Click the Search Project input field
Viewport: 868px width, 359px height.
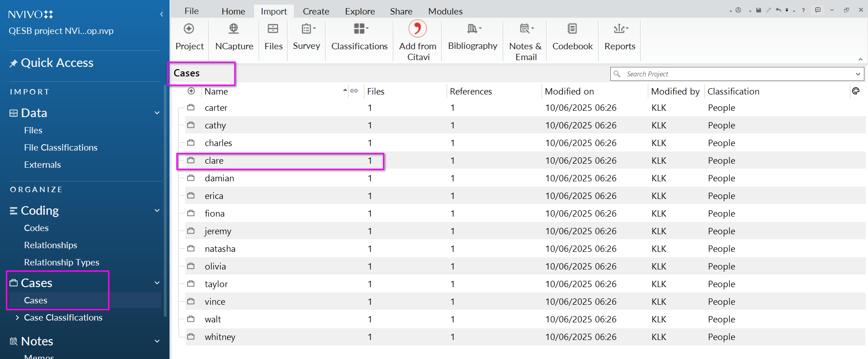[x=732, y=74]
